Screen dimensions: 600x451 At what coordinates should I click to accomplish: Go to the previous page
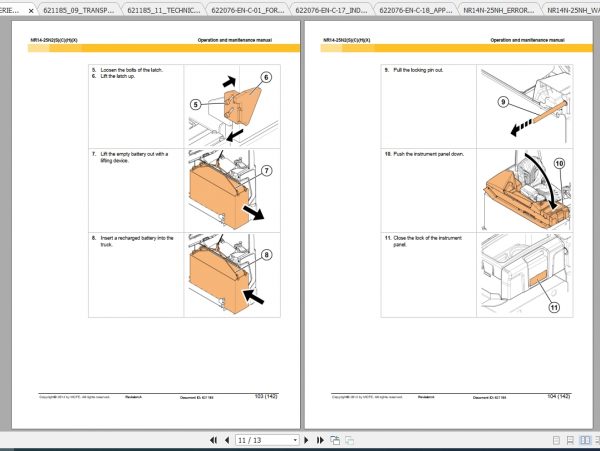tap(227, 440)
